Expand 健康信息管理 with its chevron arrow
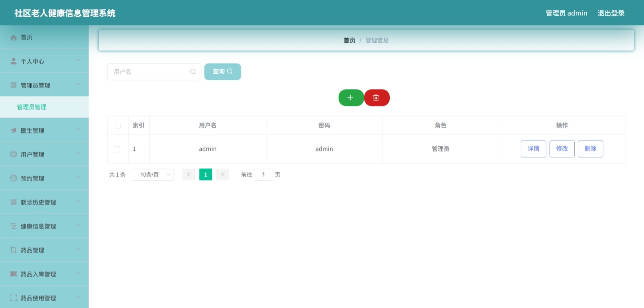This screenshot has width=644, height=308. (78, 225)
